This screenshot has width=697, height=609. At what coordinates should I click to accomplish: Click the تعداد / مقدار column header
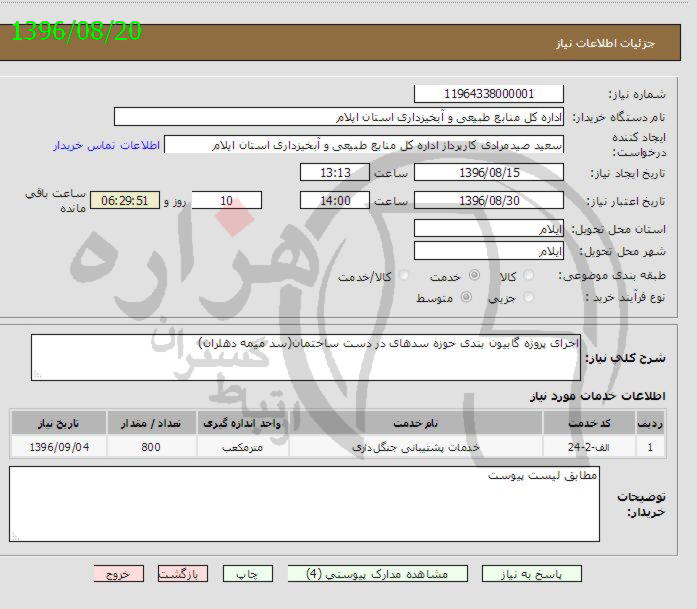[151, 423]
